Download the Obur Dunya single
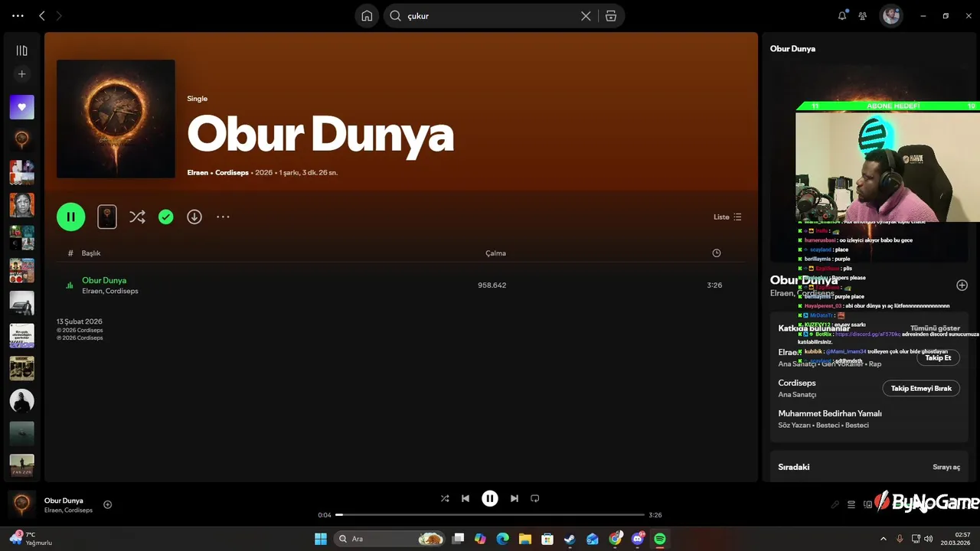This screenshot has width=980, height=551. (x=194, y=217)
